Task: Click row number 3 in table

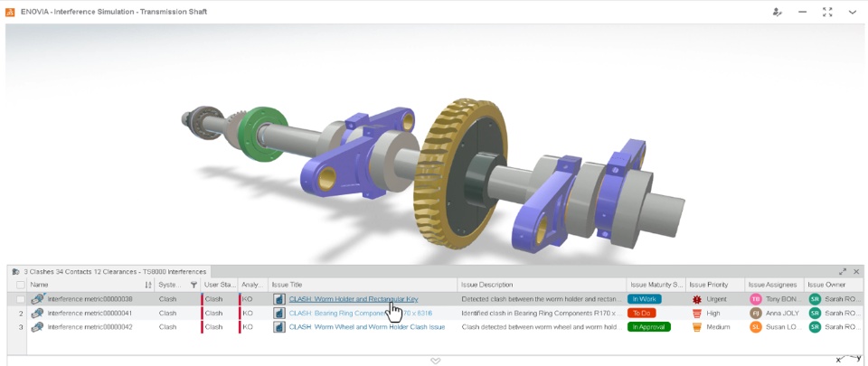Action: [21, 327]
